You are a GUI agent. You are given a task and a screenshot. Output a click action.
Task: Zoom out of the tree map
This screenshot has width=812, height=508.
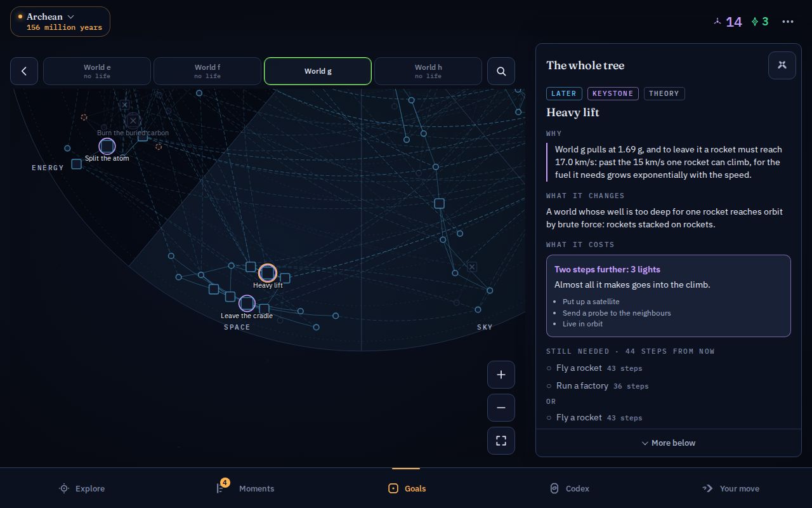click(x=501, y=408)
